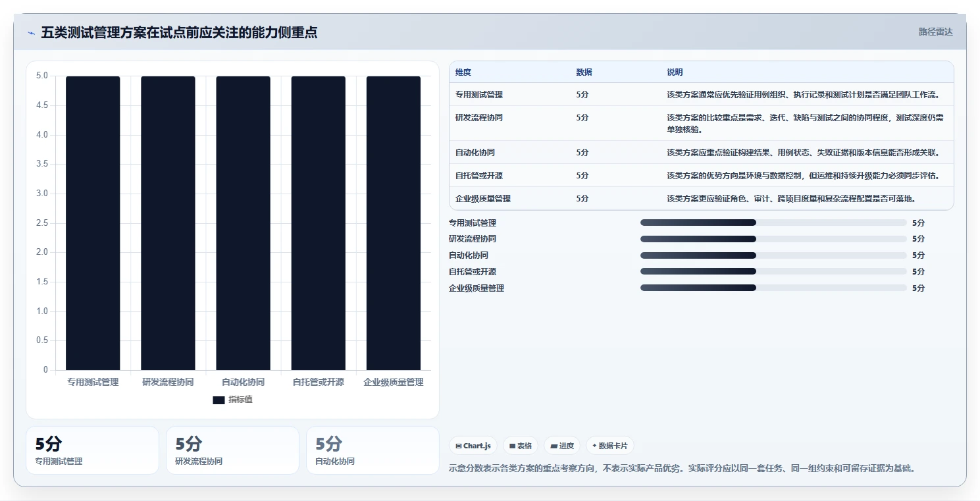Toggle the 指标值 legend entry
The height and width of the screenshot is (501, 980).
tap(232, 400)
